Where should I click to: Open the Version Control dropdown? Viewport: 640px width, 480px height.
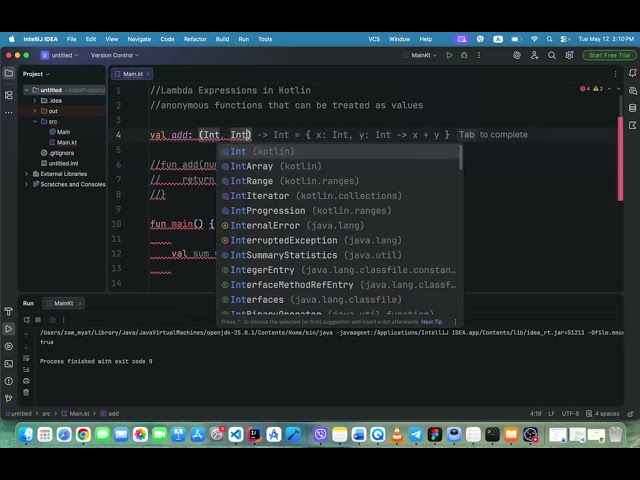[115, 55]
